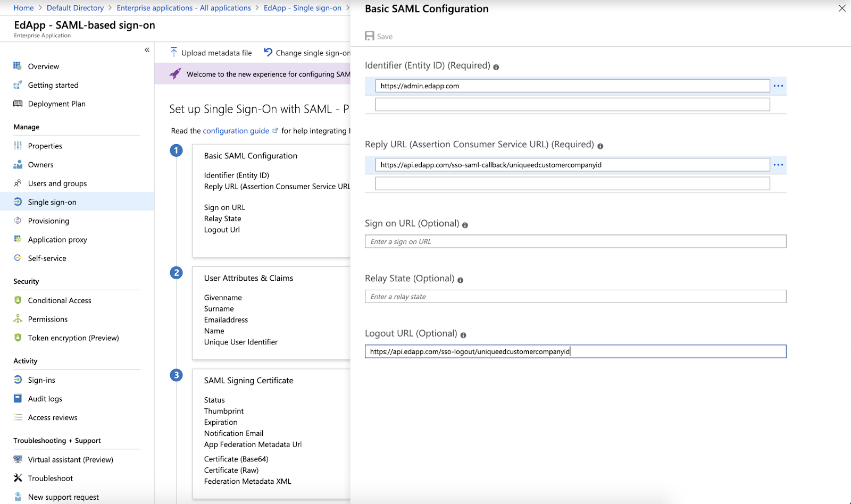Screen dimensions: 851x504
Task: Click info icon beside Logout URL
Action: click(463, 335)
